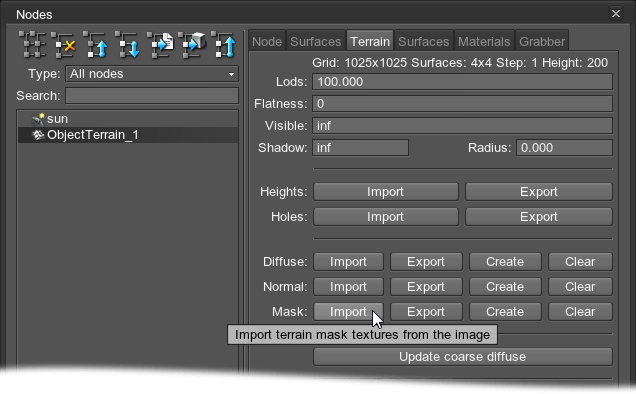Click the delete node icon with orange X

[x=64, y=44]
